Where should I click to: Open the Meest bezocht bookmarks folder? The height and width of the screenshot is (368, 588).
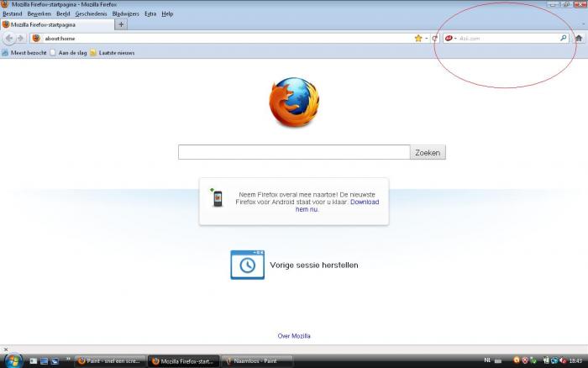point(24,53)
